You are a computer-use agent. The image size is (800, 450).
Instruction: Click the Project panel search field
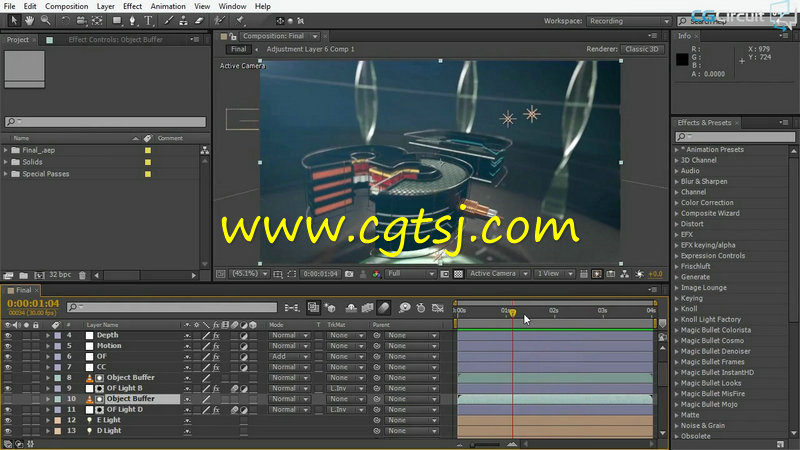click(106, 122)
